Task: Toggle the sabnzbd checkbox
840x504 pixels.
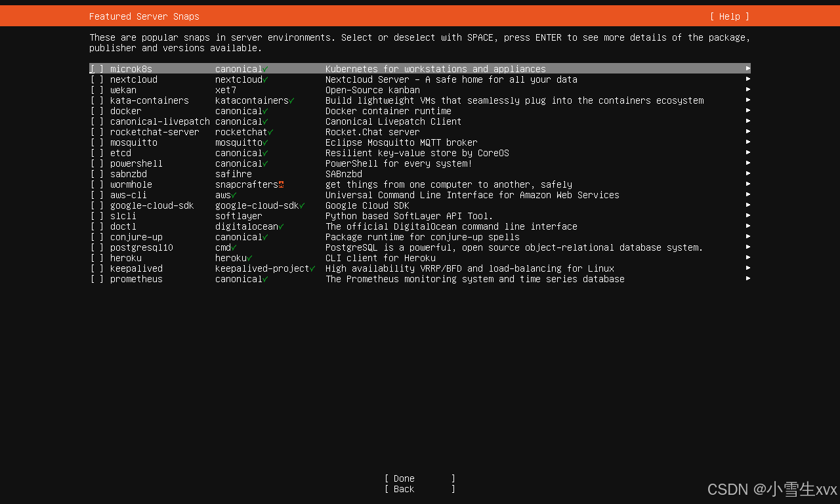Action: (97, 174)
